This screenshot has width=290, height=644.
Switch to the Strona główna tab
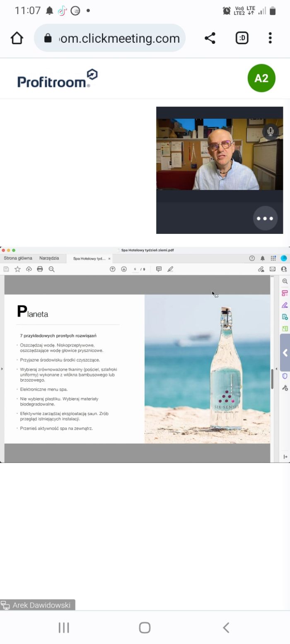[x=18, y=258]
